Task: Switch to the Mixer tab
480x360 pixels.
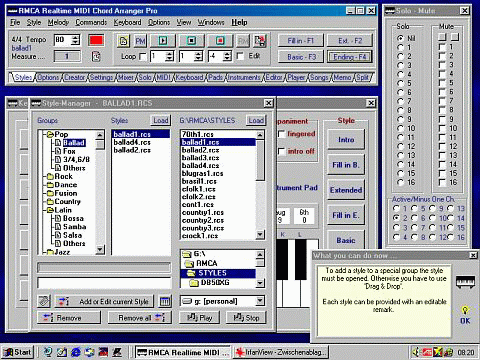Action: click(x=126, y=77)
